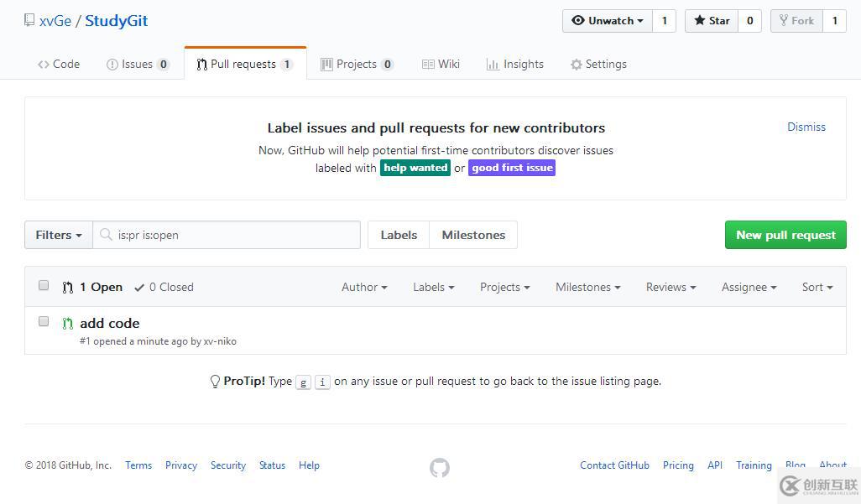Focus the is:pr is:open search field
The height and width of the screenshot is (504, 861).
(235, 235)
